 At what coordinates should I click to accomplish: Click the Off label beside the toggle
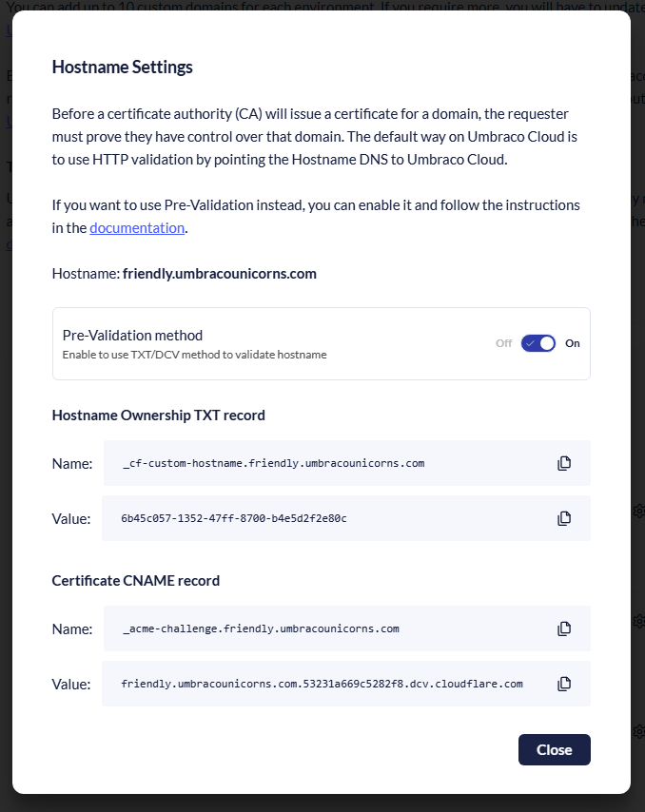click(x=503, y=343)
